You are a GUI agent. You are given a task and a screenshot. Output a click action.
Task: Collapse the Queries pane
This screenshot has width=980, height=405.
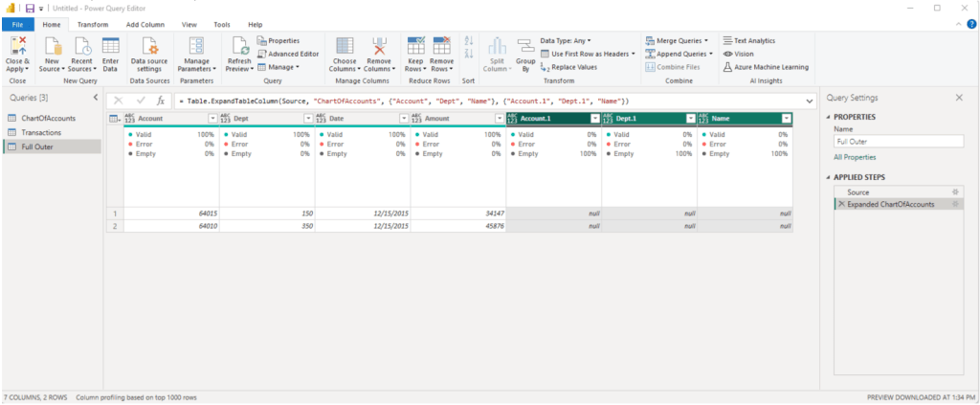(95, 98)
